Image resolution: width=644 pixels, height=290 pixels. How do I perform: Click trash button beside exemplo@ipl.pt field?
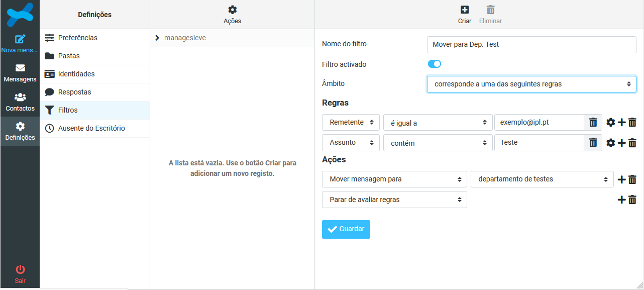click(x=593, y=122)
